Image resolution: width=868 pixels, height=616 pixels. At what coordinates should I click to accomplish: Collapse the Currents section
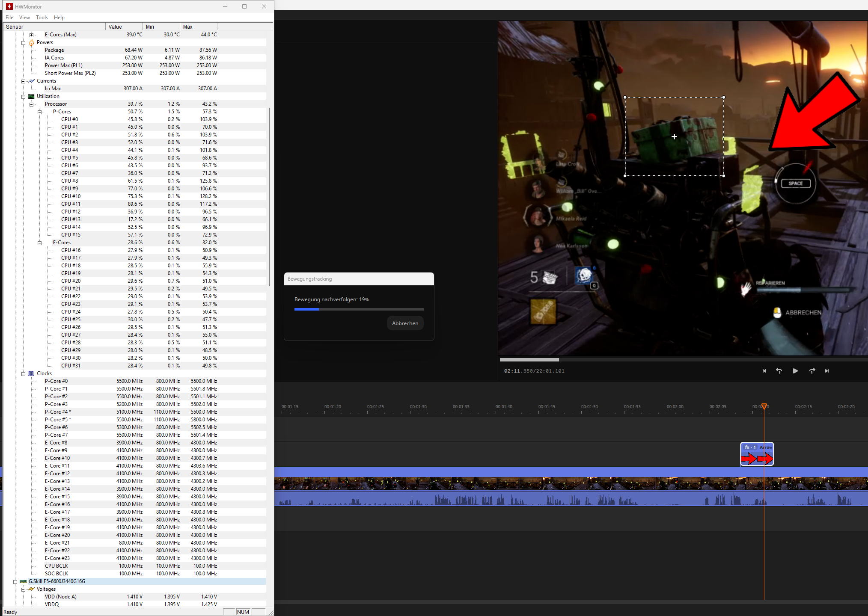(23, 81)
